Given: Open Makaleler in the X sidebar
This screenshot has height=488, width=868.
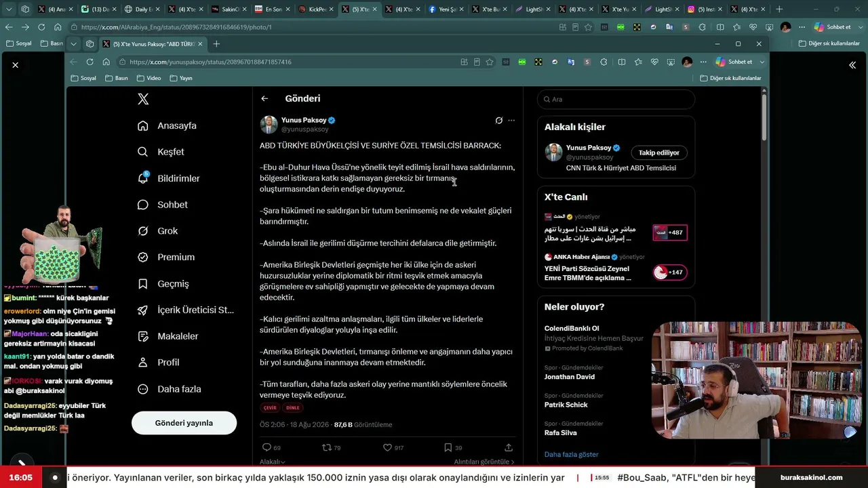Looking at the screenshot, I should point(167,336).
